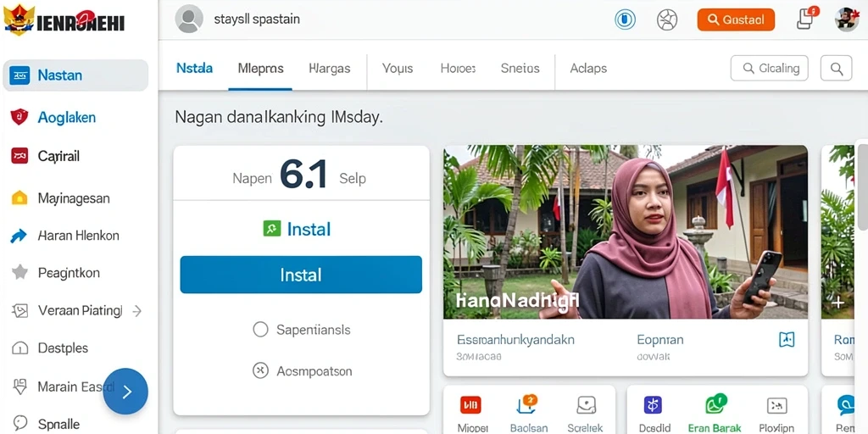Click the blue arrow icon beside Haran Hlenkon
The height and width of the screenshot is (434, 868).
pos(19,236)
